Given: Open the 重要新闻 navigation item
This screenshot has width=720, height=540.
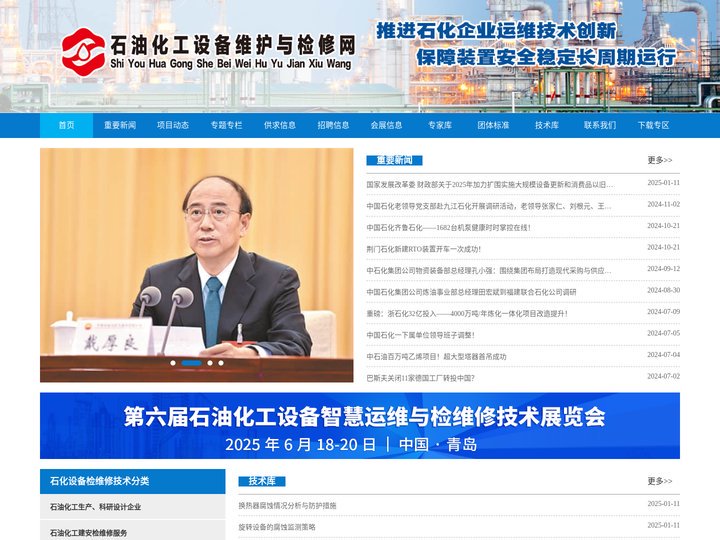Looking at the screenshot, I should [x=120, y=125].
